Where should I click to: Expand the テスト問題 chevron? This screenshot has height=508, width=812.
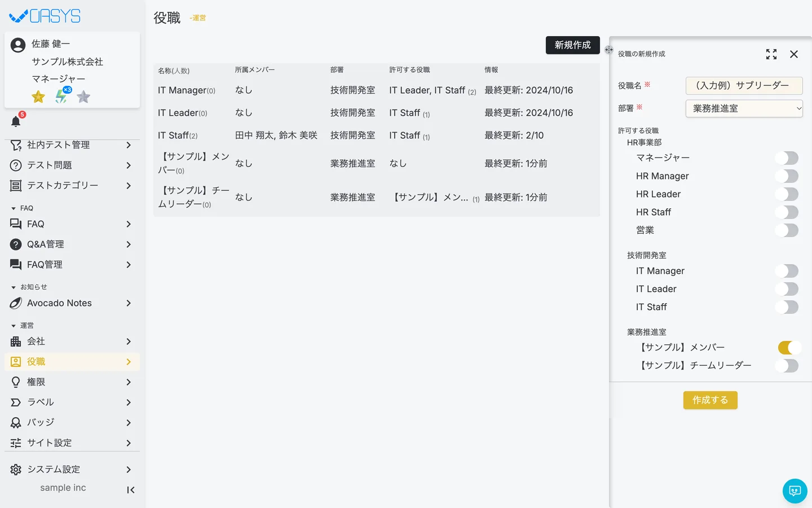tap(129, 165)
